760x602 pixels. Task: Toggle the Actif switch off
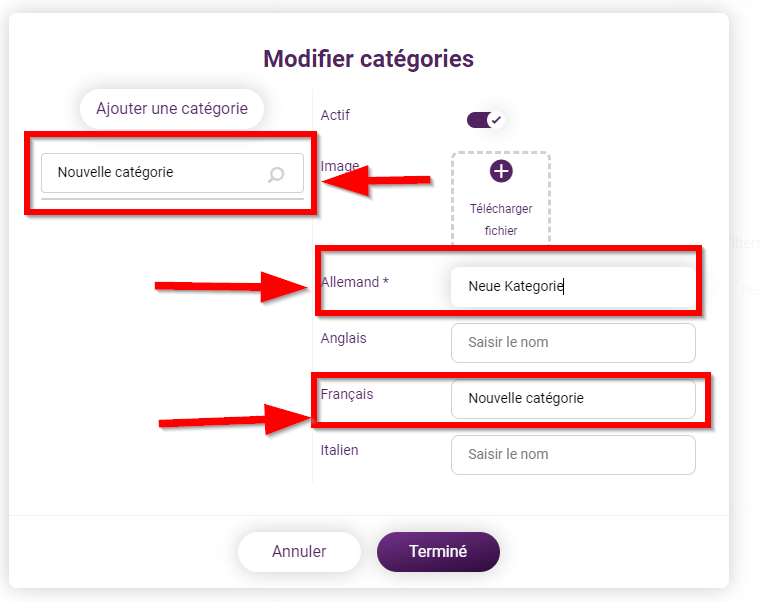[x=485, y=120]
